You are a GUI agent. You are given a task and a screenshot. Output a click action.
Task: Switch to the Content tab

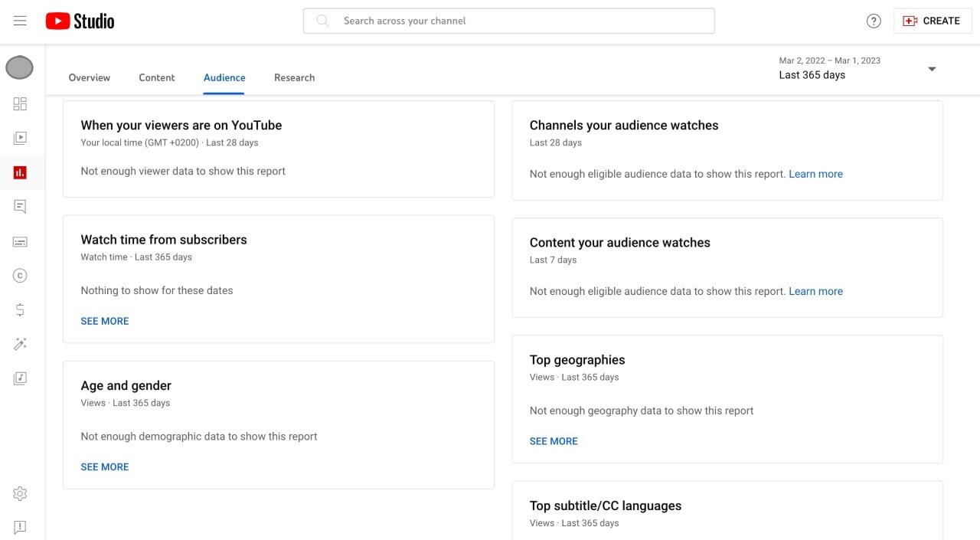click(157, 77)
